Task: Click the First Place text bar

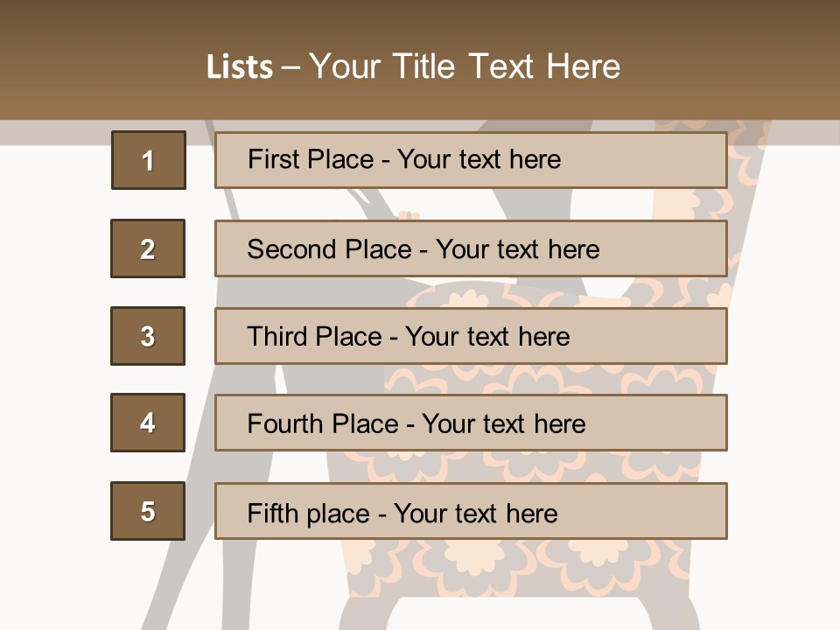Action: [471, 160]
